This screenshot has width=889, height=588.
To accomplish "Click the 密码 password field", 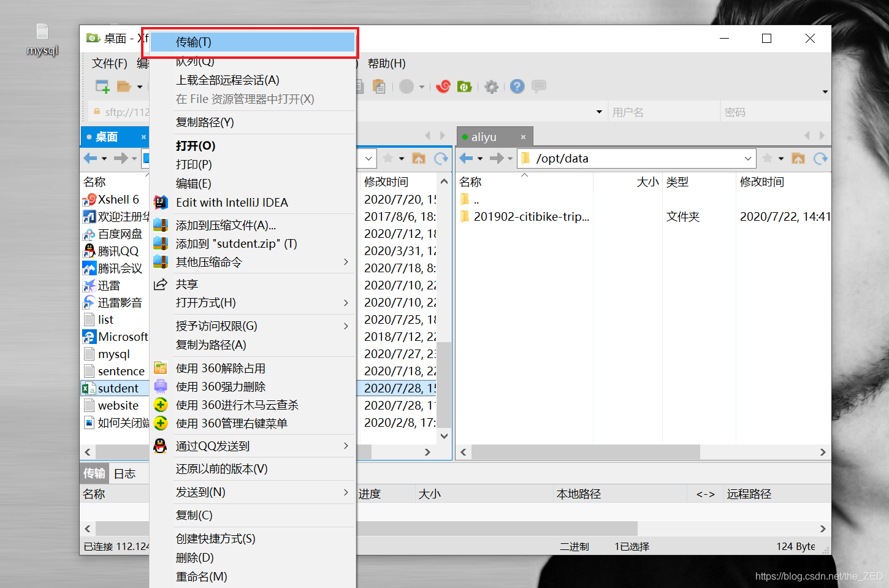I will 776,112.
